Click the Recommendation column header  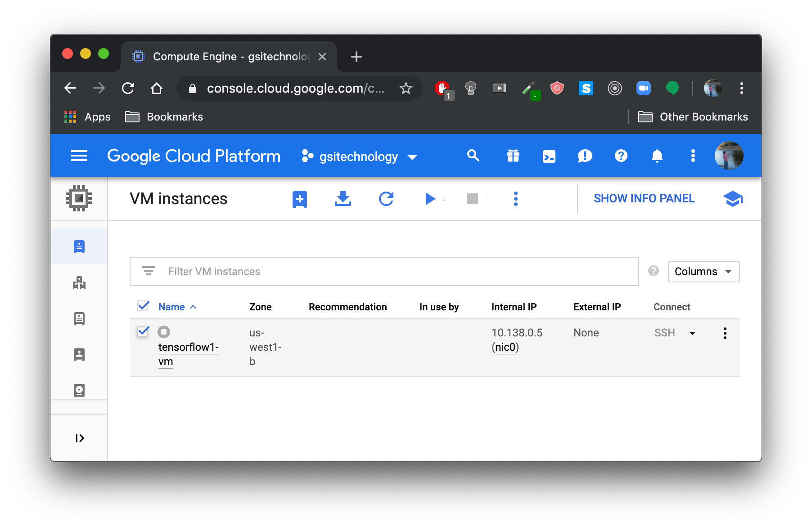347,307
